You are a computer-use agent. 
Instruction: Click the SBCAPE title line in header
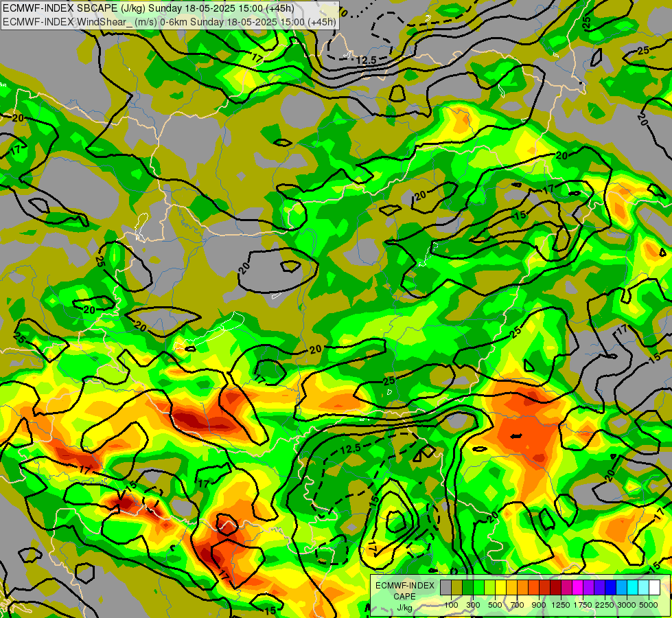tap(148, 8)
